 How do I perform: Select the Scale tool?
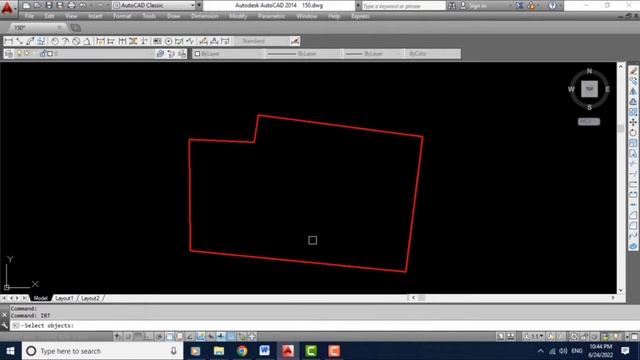pos(633,143)
